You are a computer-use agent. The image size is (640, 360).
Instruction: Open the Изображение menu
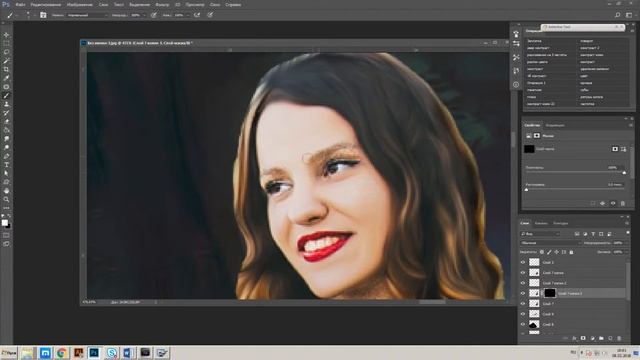pyautogui.click(x=80, y=4)
